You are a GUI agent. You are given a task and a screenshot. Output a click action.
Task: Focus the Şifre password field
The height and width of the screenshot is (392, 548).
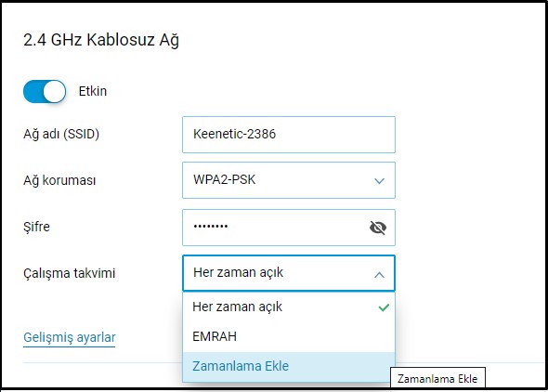pyautogui.click(x=289, y=228)
